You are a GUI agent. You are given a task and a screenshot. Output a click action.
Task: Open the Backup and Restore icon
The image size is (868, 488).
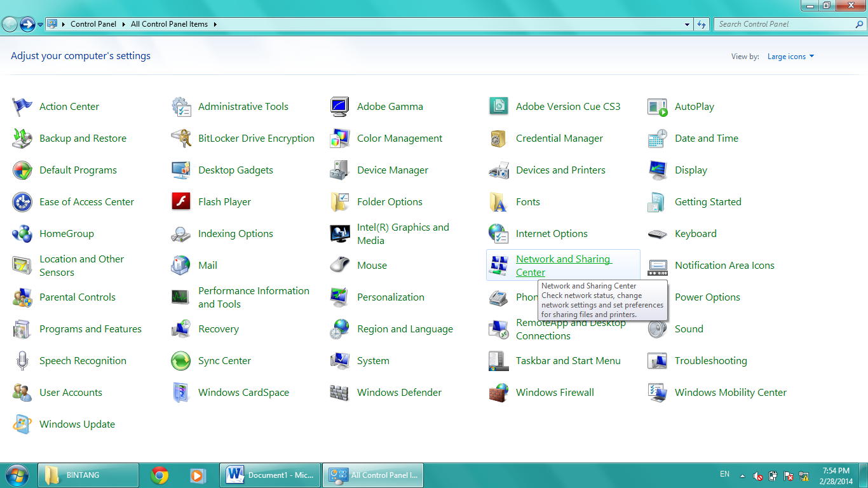click(22, 139)
